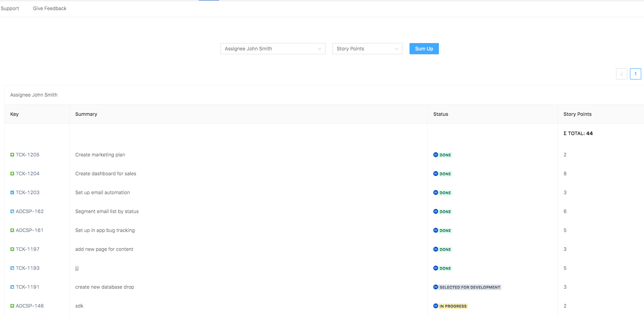Click summary 'add new page for content'

tap(104, 249)
